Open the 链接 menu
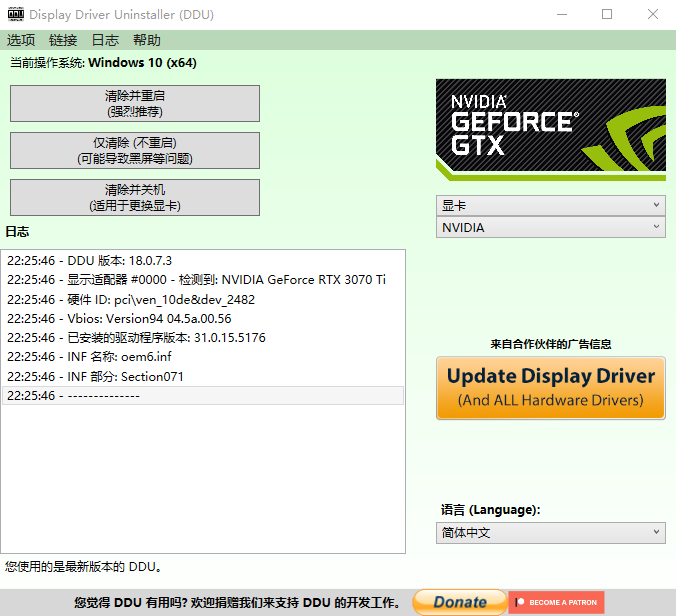 (63, 40)
